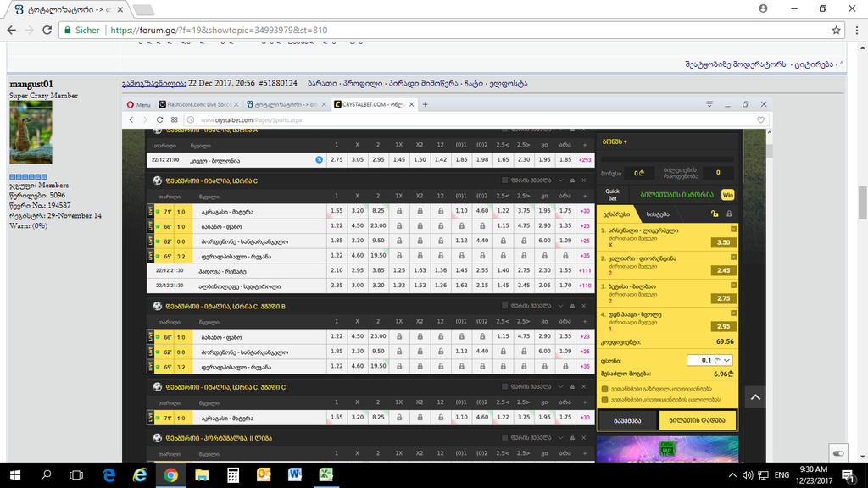The image size is (868, 488).
Task: Collapse the Portugal II Liga section chevron
Action: tap(560, 438)
